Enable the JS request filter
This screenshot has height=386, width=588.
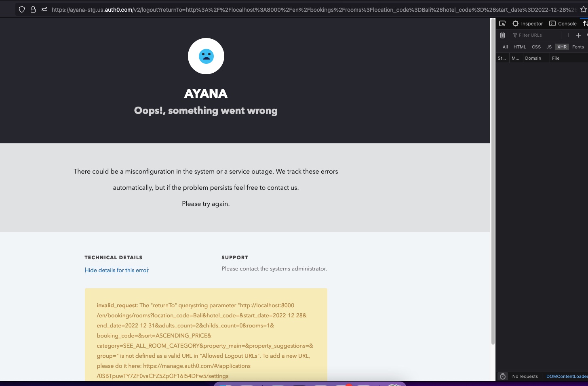coord(549,47)
